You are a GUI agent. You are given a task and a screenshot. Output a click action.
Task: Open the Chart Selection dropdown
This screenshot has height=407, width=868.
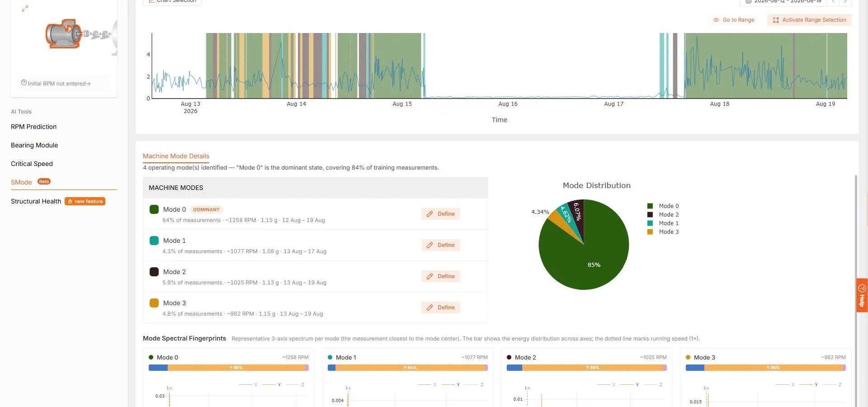[172, 1]
